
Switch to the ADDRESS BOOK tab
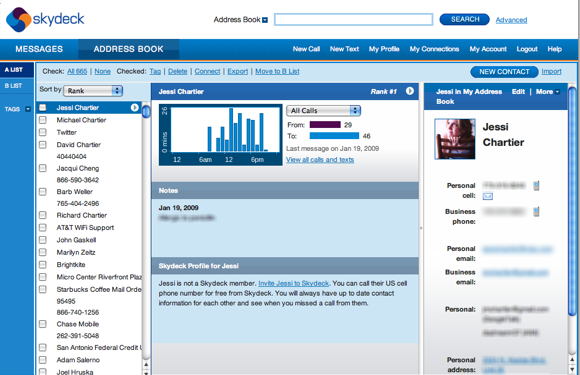pos(128,49)
